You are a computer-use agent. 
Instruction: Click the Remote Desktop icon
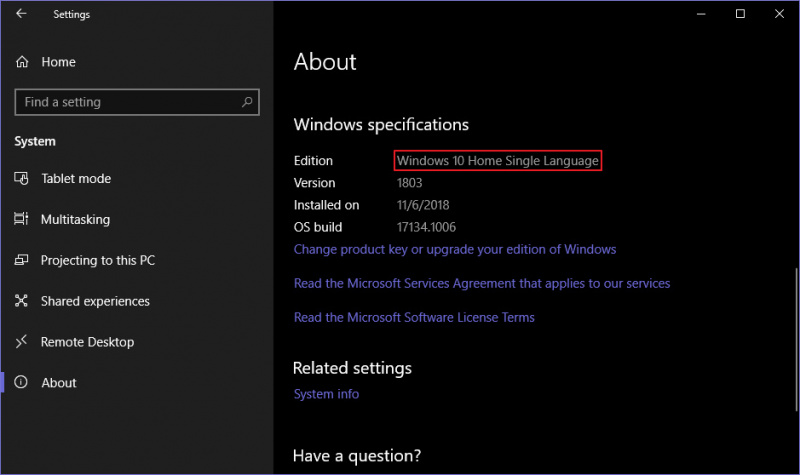[21, 341]
